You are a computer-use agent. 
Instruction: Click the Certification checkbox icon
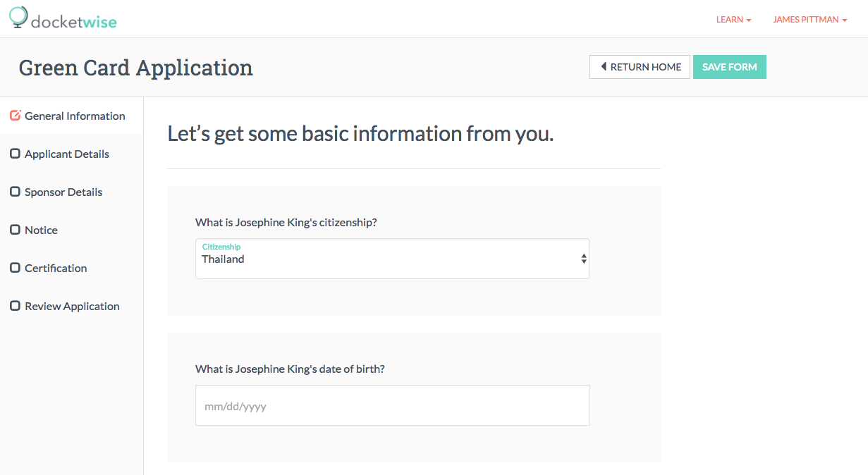(x=15, y=268)
